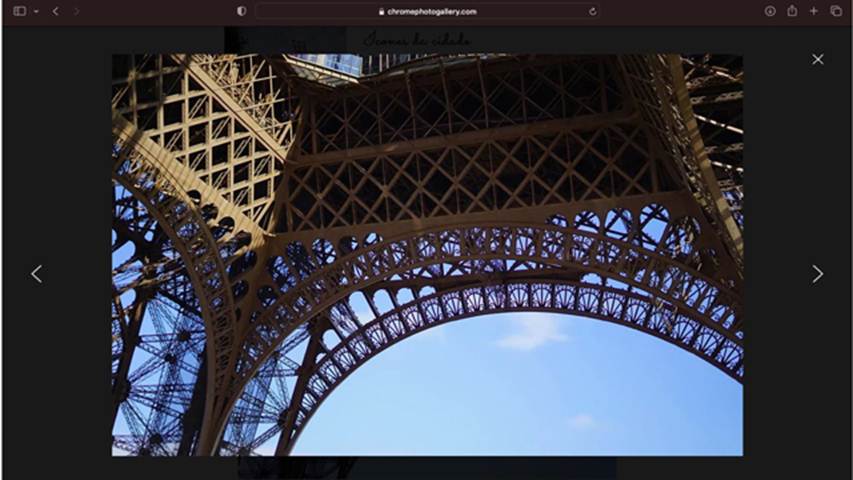Click the dimmed gallery heading behind the lightbox
Image resolution: width=853 pixels, height=480 pixels.
tap(417, 40)
